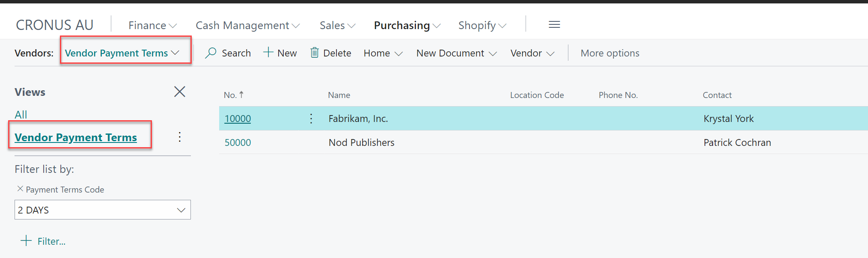Open options for Vendor Payment Terms view
The height and width of the screenshot is (258, 868).
coord(180,137)
